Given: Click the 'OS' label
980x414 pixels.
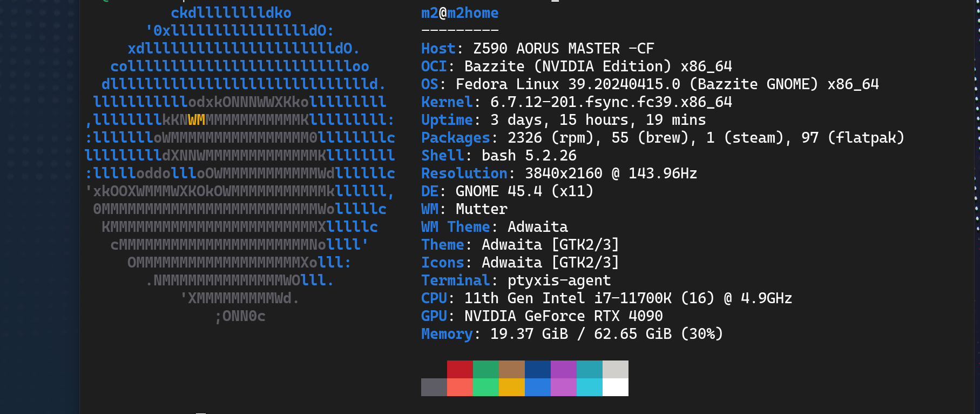Looking at the screenshot, I should (x=430, y=84).
